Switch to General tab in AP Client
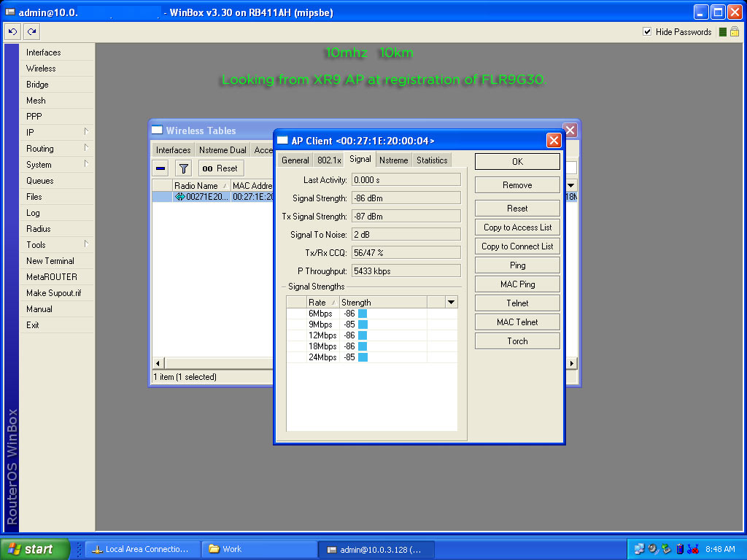747x560 pixels. coord(295,160)
